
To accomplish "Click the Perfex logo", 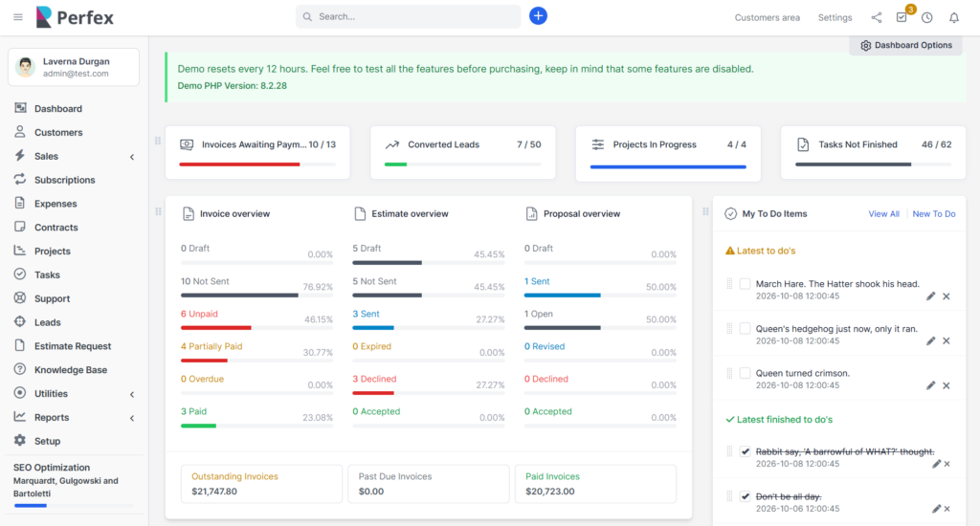I will (75, 17).
